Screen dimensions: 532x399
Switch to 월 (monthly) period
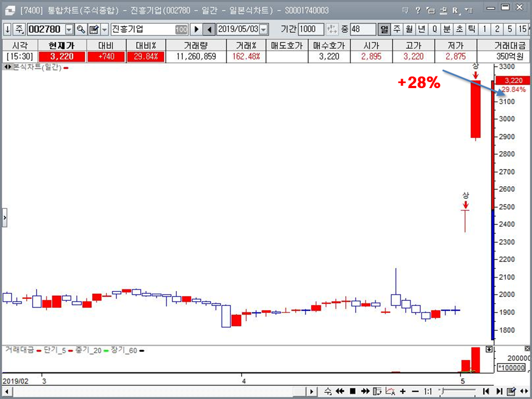409,29
